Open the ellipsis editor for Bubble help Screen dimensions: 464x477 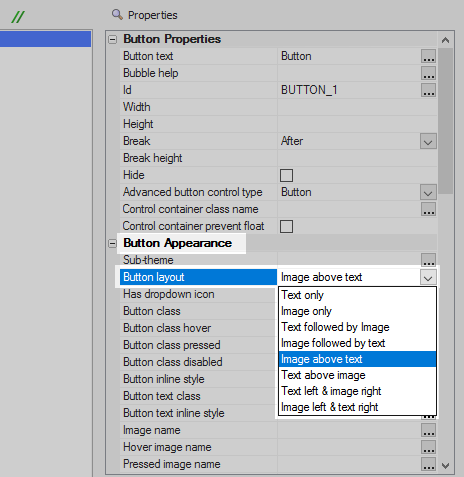[x=428, y=73]
